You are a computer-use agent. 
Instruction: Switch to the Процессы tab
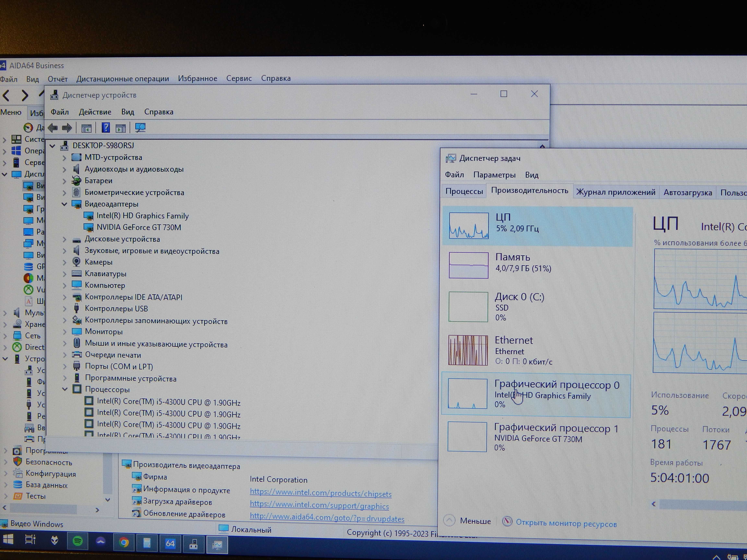(464, 191)
